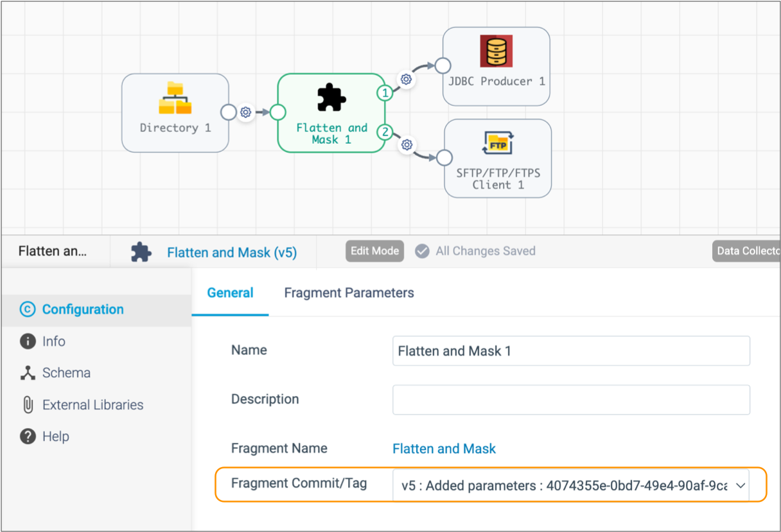Screen dimensions: 781x532
Task: Click gear icon on link to JDBC Producer 1
Action: click(406, 79)
